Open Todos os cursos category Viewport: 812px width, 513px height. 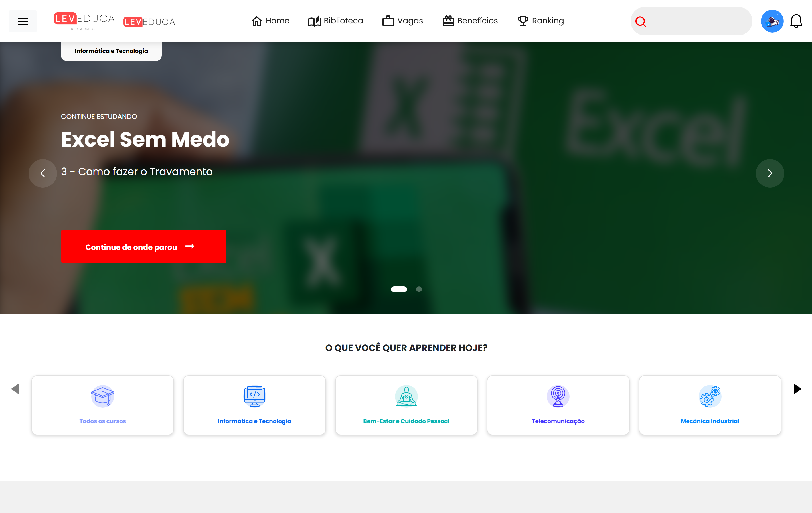102,405
